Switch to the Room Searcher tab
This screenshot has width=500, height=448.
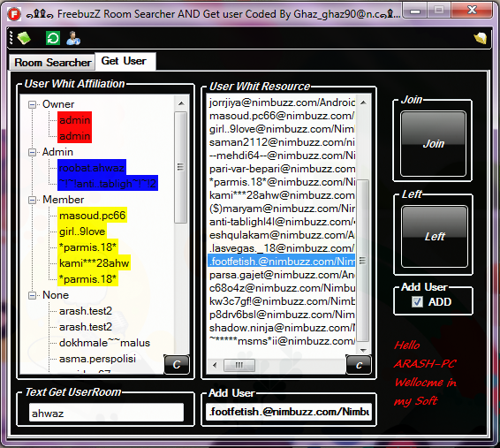tap(53, 63)
